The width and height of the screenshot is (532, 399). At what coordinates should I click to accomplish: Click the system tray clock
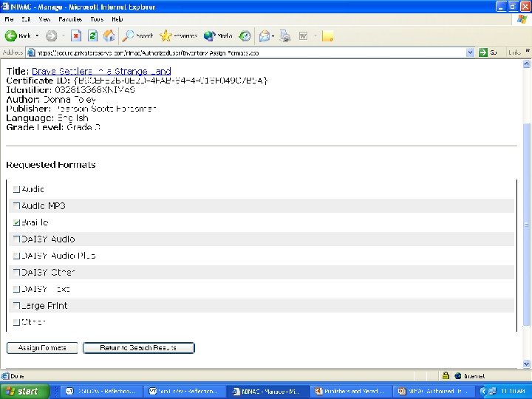tap(513, 392)
